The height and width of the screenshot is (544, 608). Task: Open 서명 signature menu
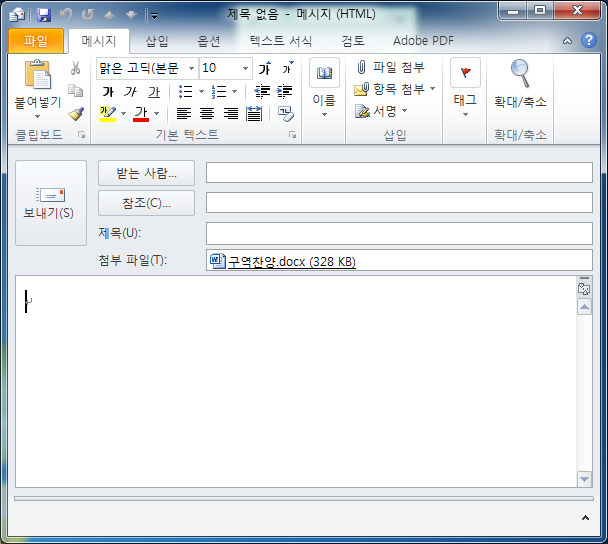coord(381,111)
